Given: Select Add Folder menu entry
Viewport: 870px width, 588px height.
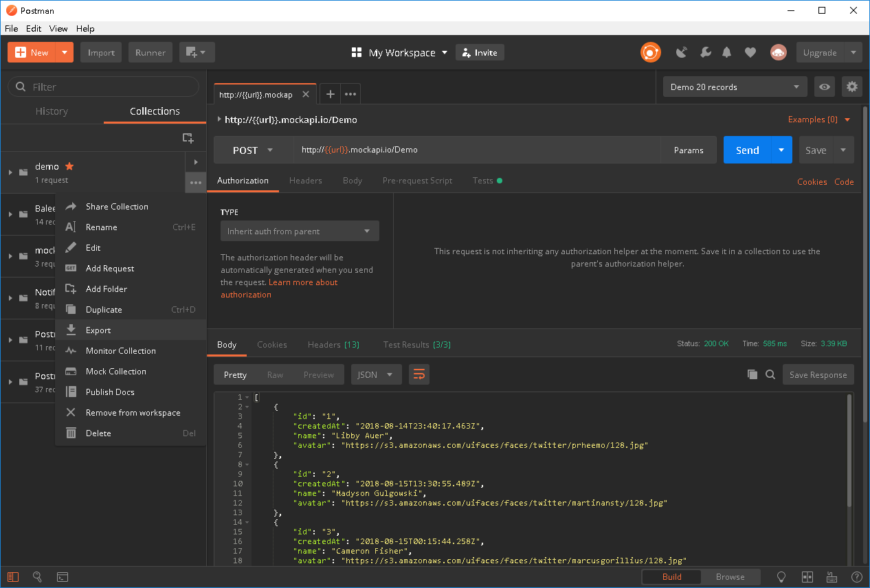Looking at the screenshot, I should (x=131, y=289).
